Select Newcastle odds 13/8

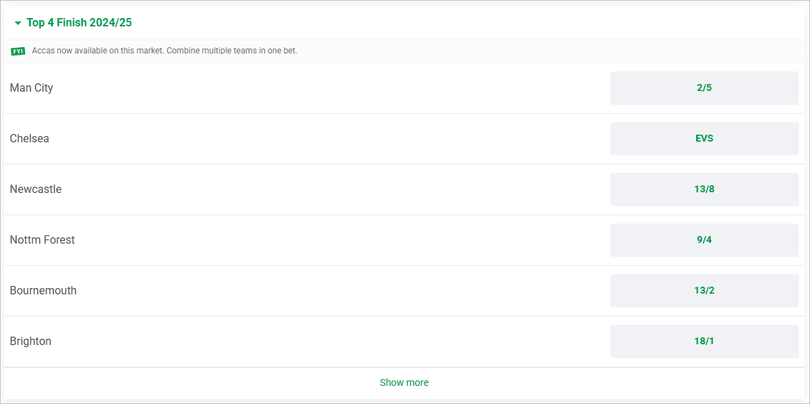pyautogui.click(x=704, y=189)
